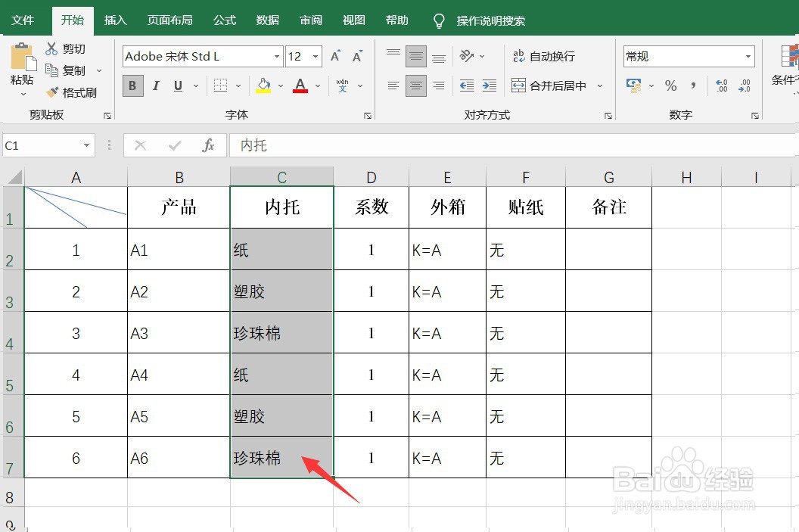Expand the Name Box dropdown arrow
The width and height of the screenshot is (799, 532).
(x=86, y=146)
